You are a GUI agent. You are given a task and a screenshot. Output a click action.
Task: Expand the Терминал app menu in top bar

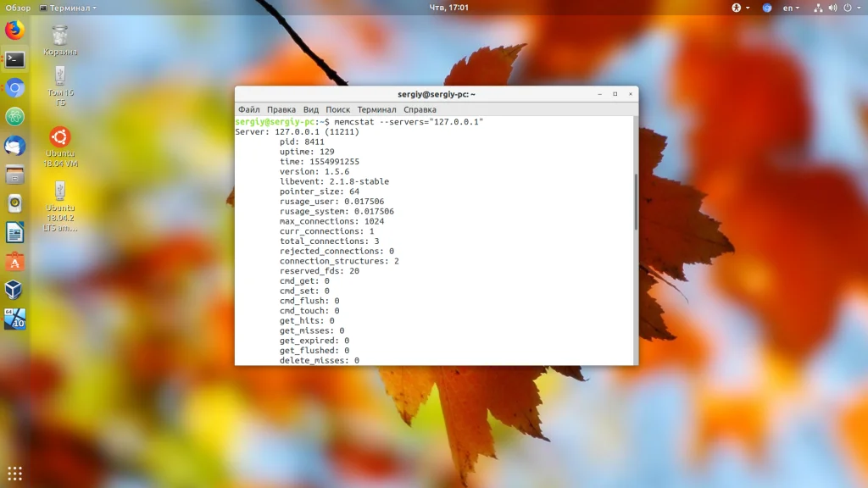[x=68, y=8]
